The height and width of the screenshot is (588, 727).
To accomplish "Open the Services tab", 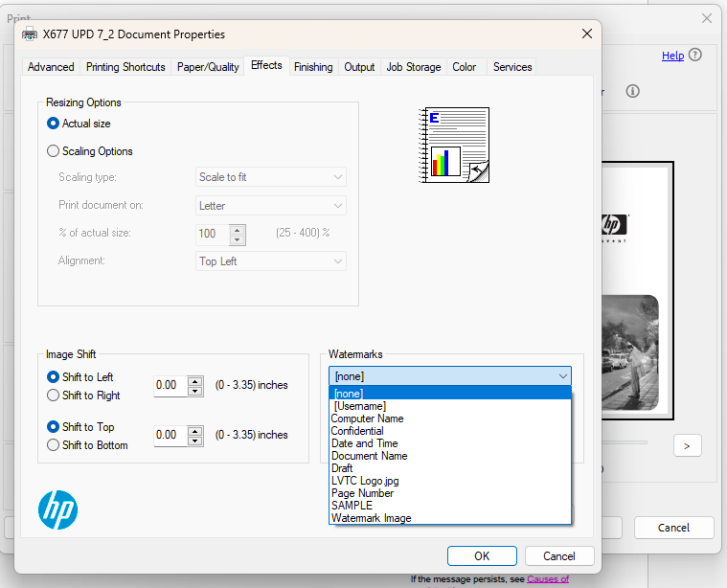I will (512, 67).
